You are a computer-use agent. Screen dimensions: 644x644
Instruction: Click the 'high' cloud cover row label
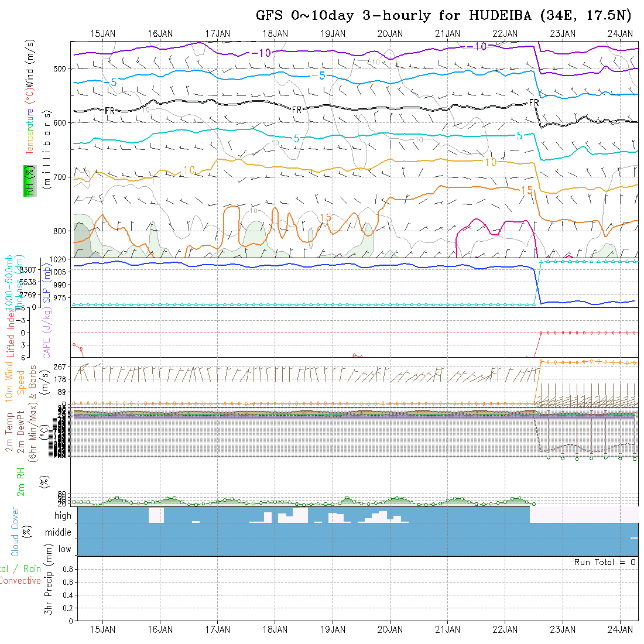click(63, 516)
